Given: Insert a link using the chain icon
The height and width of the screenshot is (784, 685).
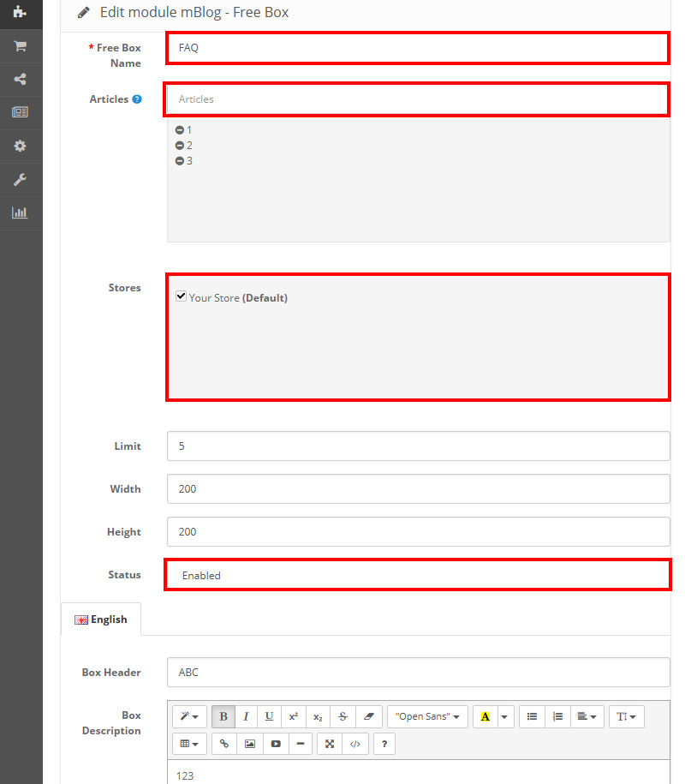Looking at the screenshot, I should (224, 744).
